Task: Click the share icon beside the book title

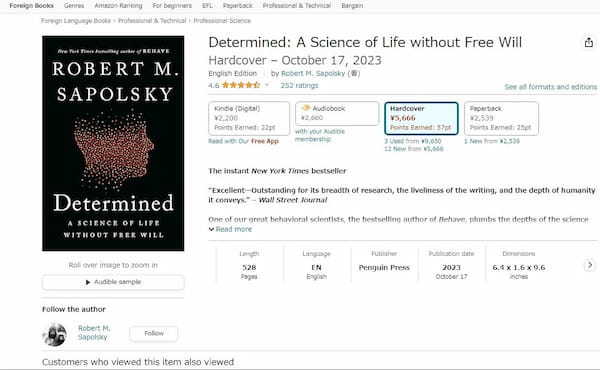Action: pyautogui.click(x=589, y=42)
